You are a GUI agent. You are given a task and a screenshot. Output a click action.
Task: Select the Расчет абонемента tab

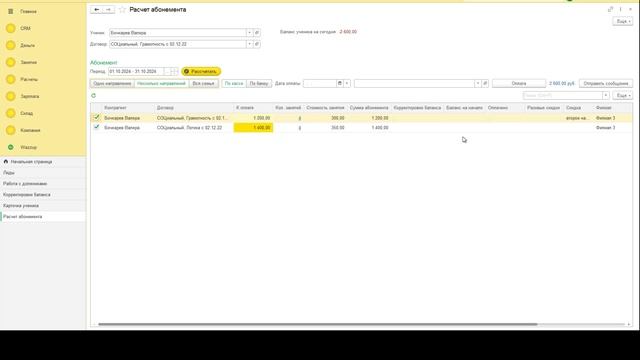pyautogui.click(x=43, y=217)
